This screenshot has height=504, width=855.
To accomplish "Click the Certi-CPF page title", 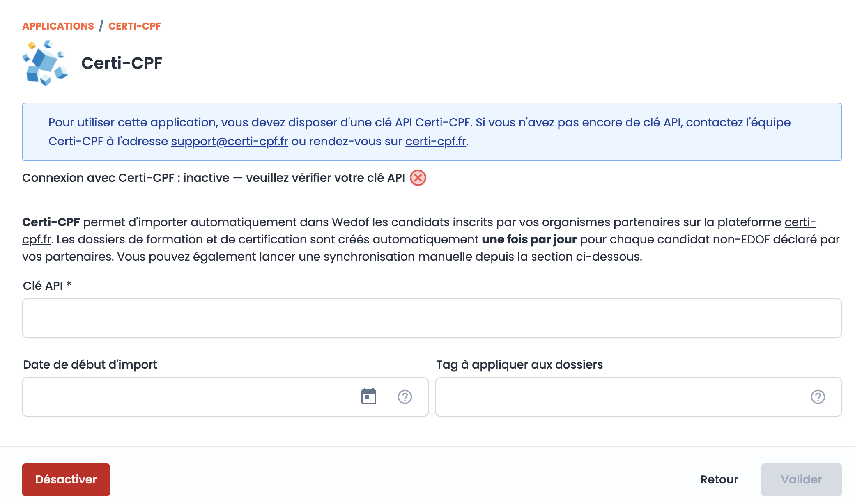I will (x=122, y=63).
